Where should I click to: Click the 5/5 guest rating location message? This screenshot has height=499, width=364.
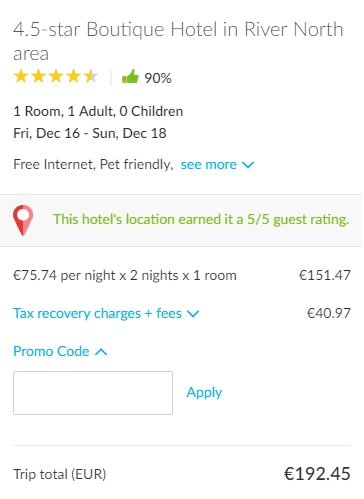click(201, 219)
